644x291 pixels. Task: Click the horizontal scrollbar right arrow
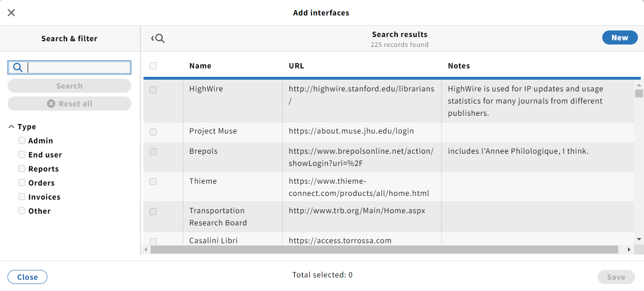(x=629, y=250)
